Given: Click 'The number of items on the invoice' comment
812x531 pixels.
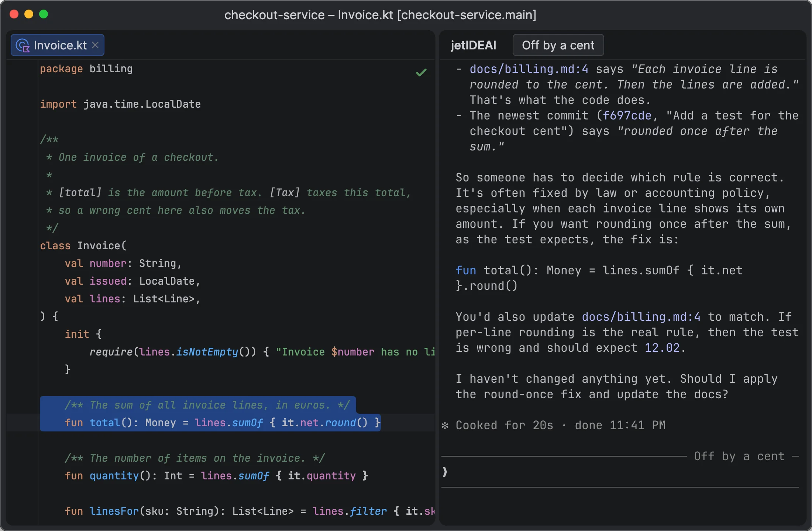Looking at the screenshot, I should tap(195, 458).
